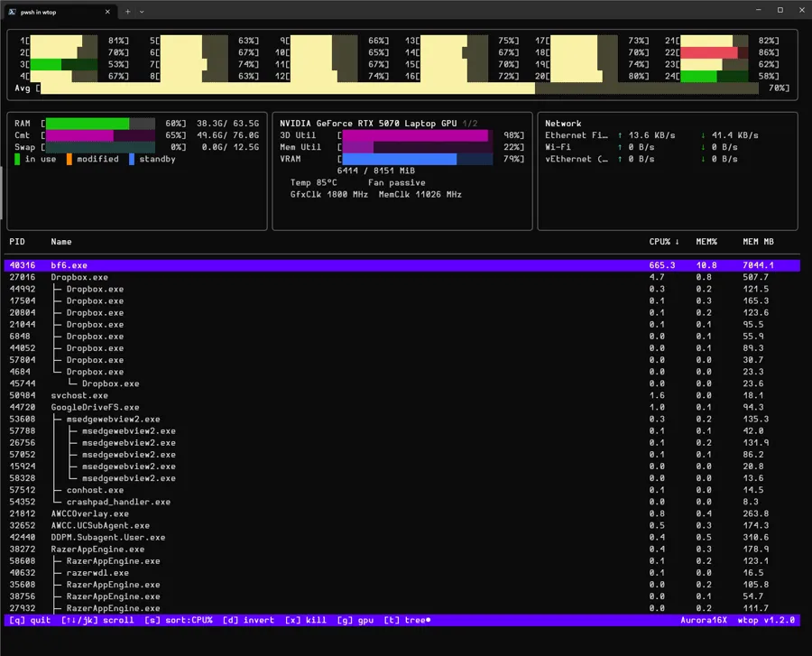Click the 6414 / 8151 MiB VRAM value
Image resolution: width=812 pixels, height=656 pixels.
point(376,171)
